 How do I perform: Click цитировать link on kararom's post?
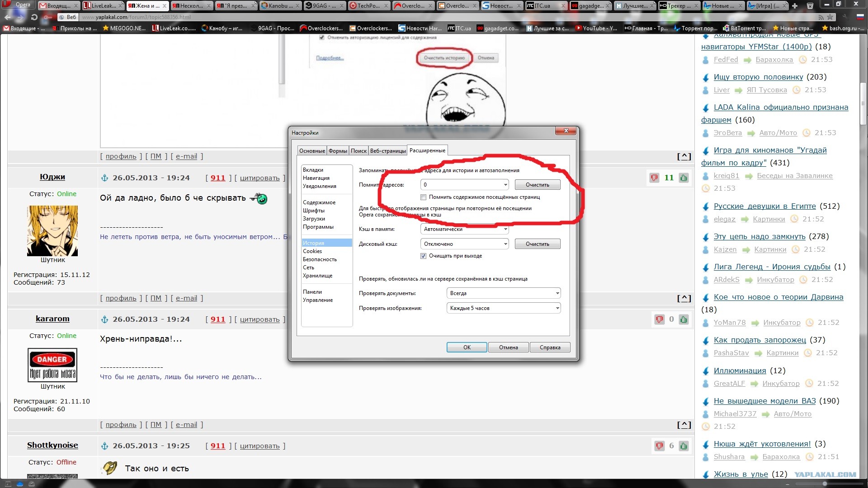click(x=259, y=319)
